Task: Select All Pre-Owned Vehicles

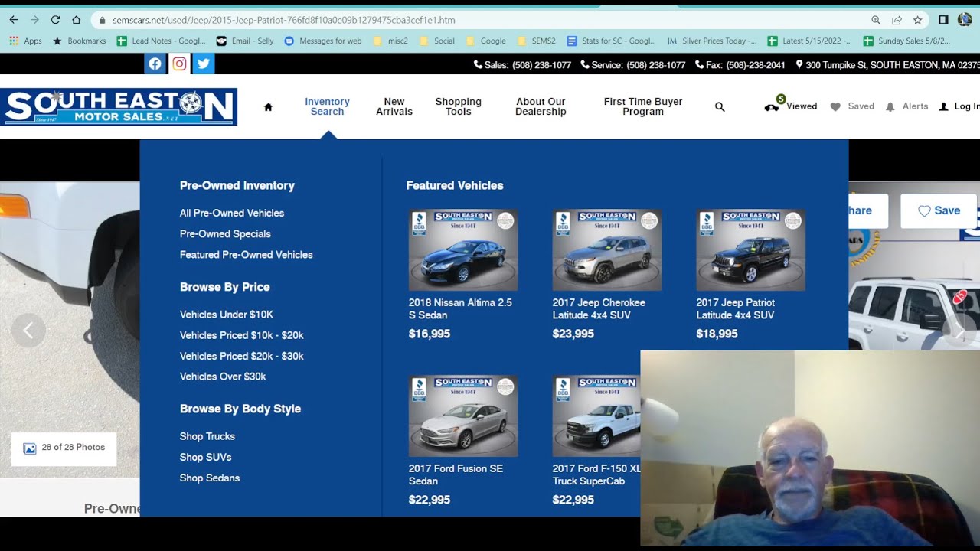Action: (232, 214)
